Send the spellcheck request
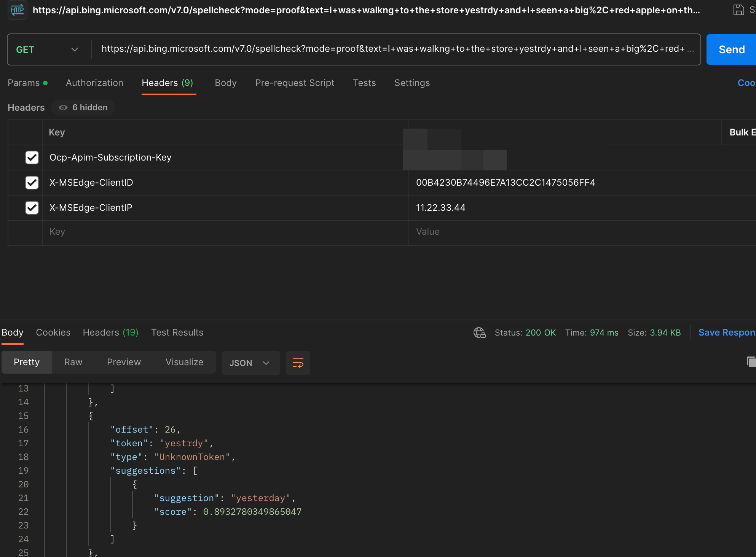This screenshot has height=557, width=756. [731, 49]
